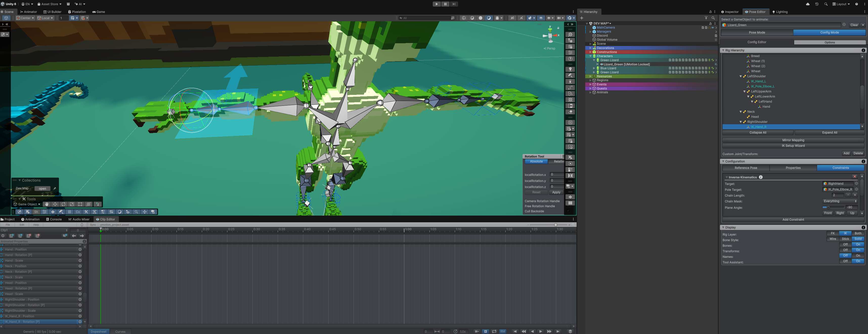Click the Hierarchy add plus icon
Image resolution: width=868 pixels, height=334 pixels.
point(582,18)
